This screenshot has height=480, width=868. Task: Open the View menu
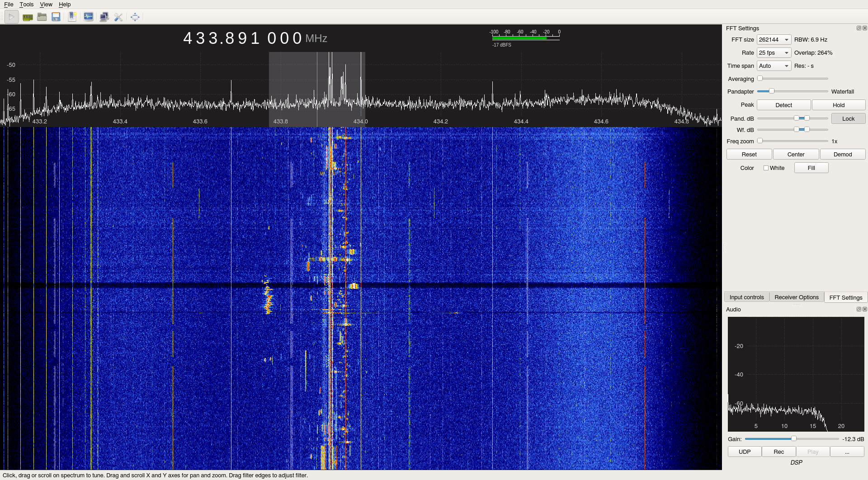coord(46,5)
